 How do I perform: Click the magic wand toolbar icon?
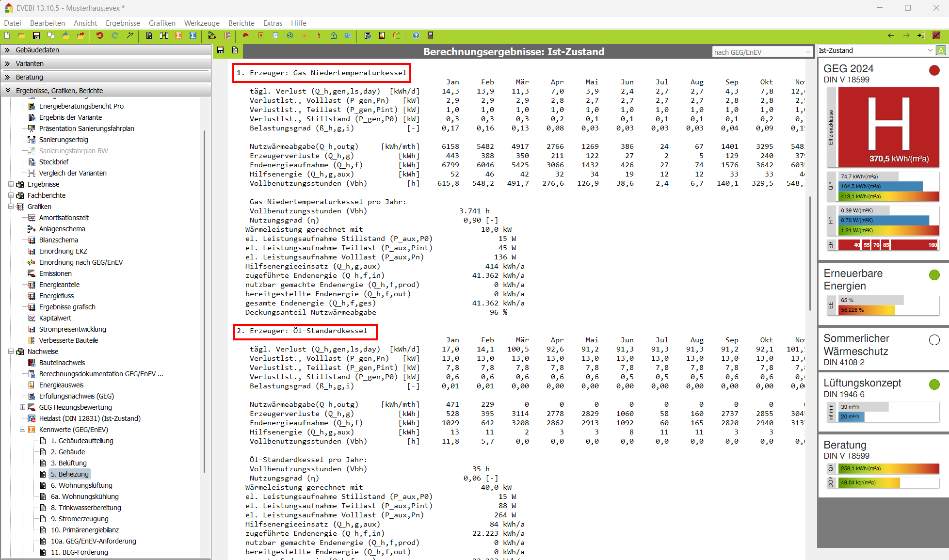(x=130, y=35)
